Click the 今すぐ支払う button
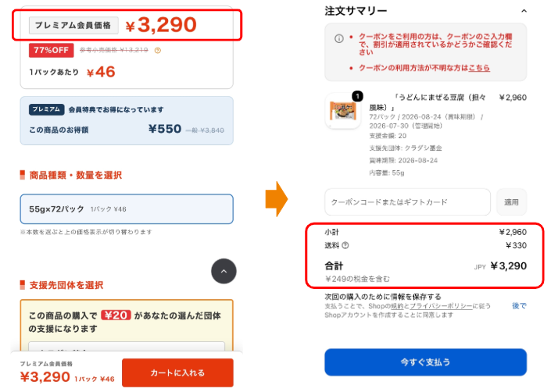 point(425,362)
